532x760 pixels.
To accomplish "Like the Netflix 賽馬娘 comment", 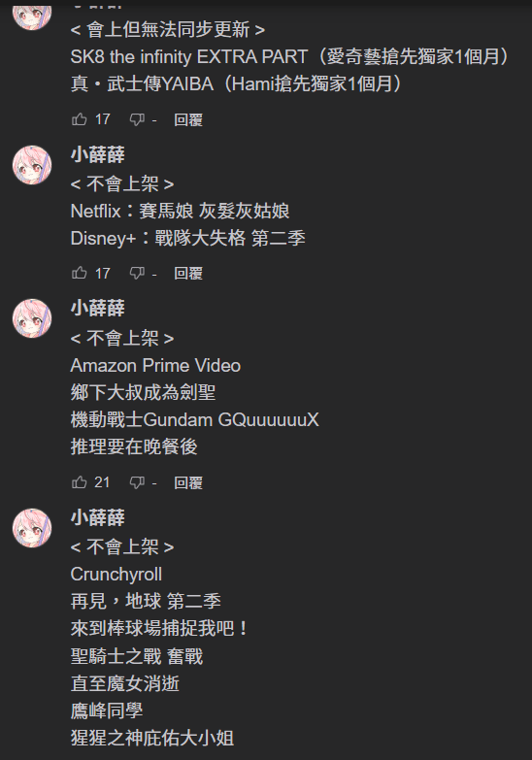I will coord(79,273).
